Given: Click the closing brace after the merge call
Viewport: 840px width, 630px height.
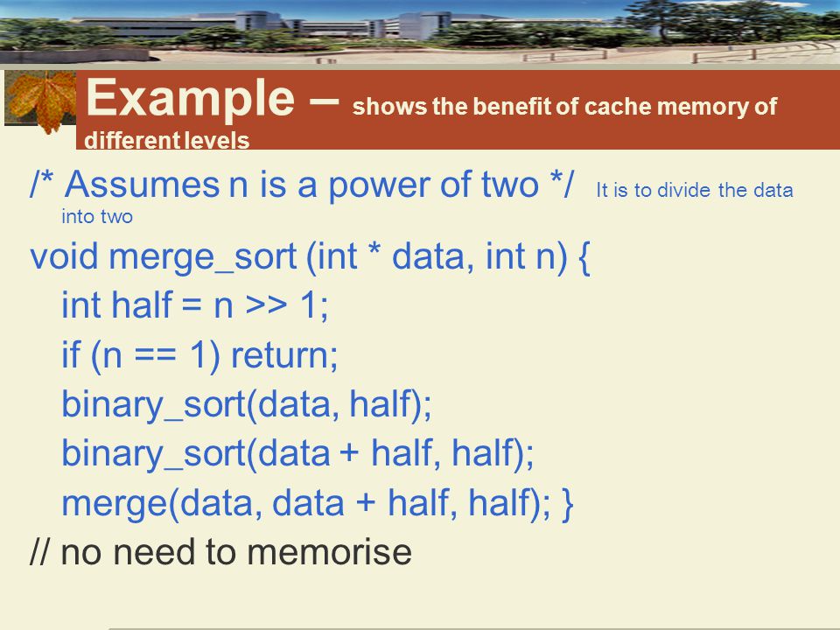Looking at the screenshot, I should click(x=568, y=504).
